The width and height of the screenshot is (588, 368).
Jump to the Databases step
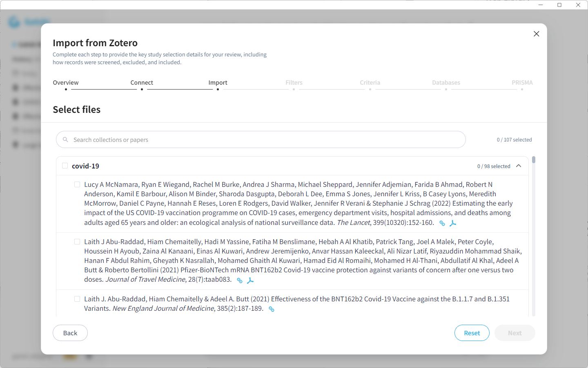[446, 83]
